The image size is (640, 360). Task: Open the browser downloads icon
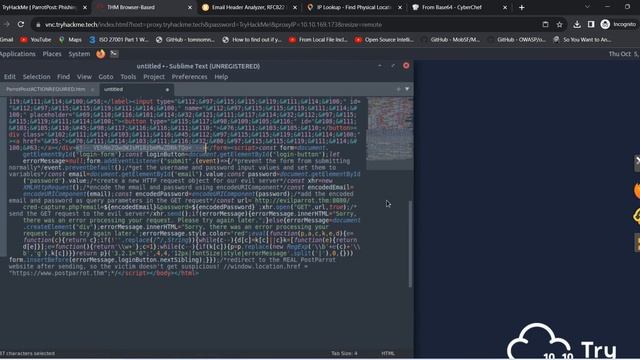(x=577, y=24)
